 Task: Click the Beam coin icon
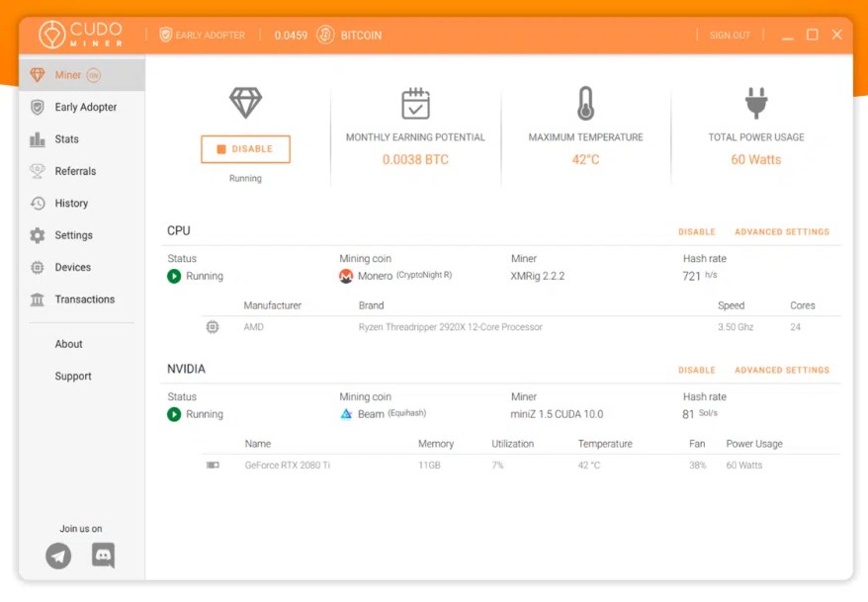tap(346, 414)
